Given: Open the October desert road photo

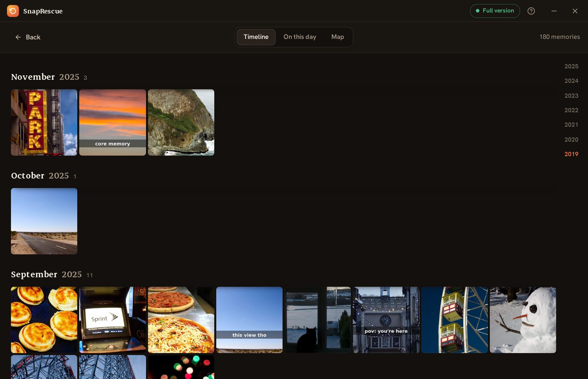Looking at the screenshot, I should coord(44,221).
